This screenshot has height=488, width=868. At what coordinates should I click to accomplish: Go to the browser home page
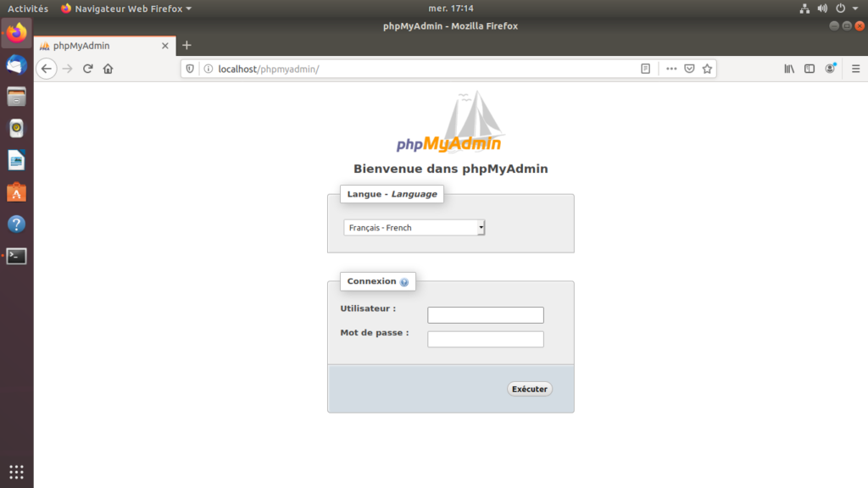coord(108,69)
